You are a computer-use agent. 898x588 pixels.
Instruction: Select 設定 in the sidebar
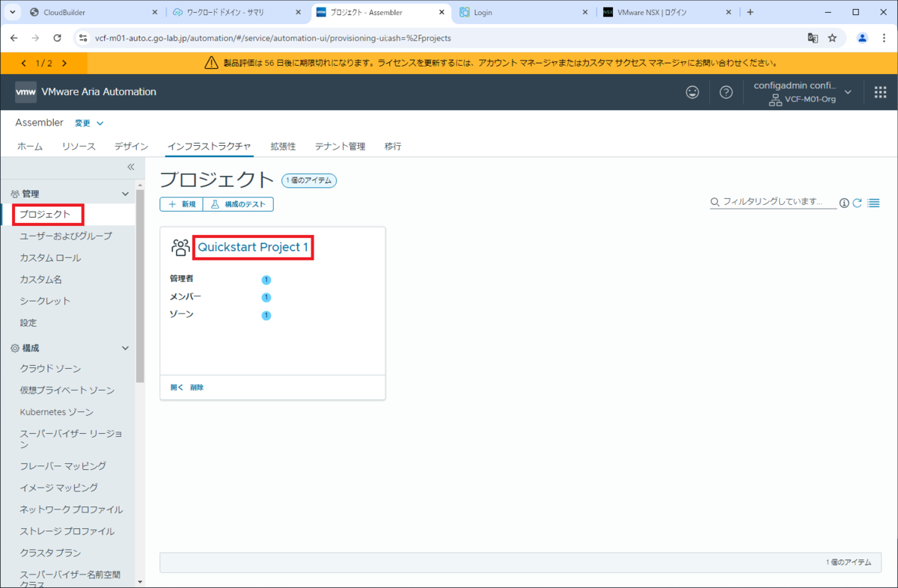click(28, 323)
